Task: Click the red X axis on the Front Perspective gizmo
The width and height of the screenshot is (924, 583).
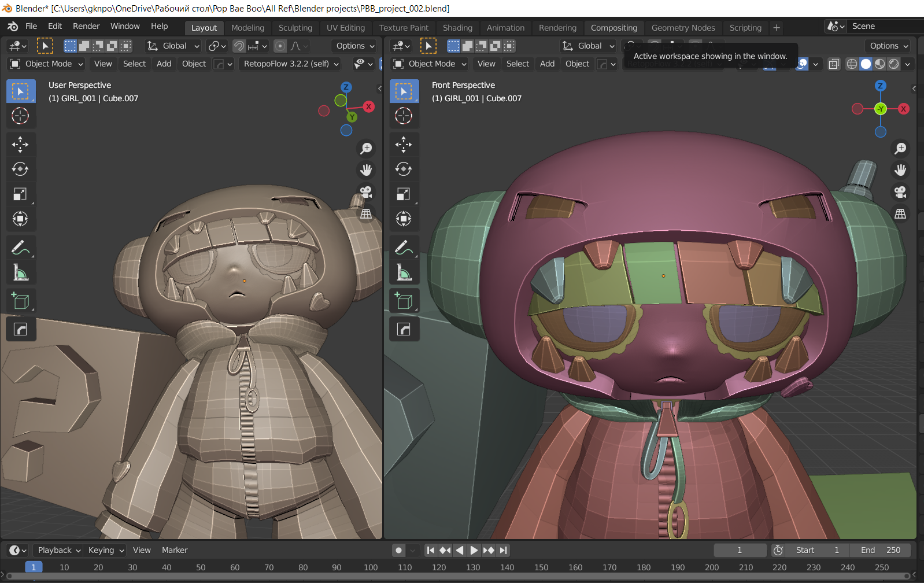Action: (904, 109)
